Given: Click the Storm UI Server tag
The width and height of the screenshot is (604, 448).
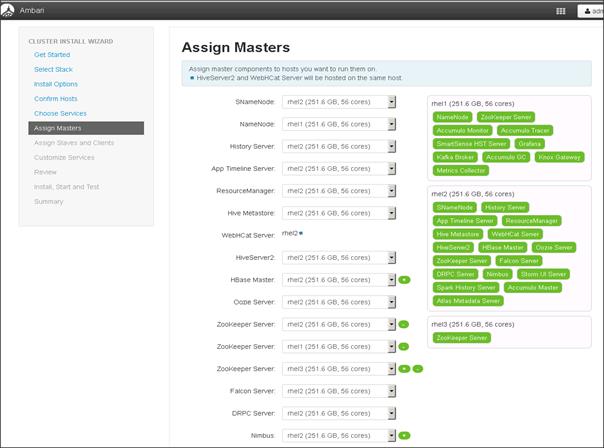Looking at the screenshot, I should click(x=543, y=274).
